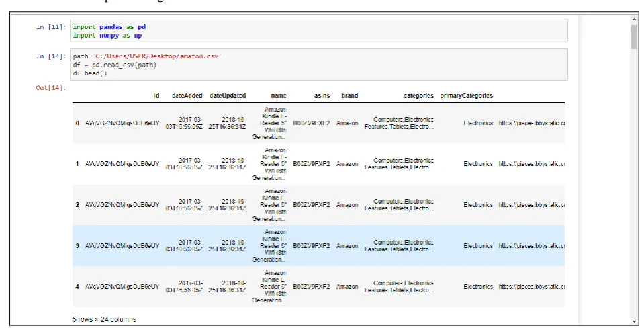
Task: Click the 'df = pd.read_csv(path)' line
Action: tap(115, 65)
